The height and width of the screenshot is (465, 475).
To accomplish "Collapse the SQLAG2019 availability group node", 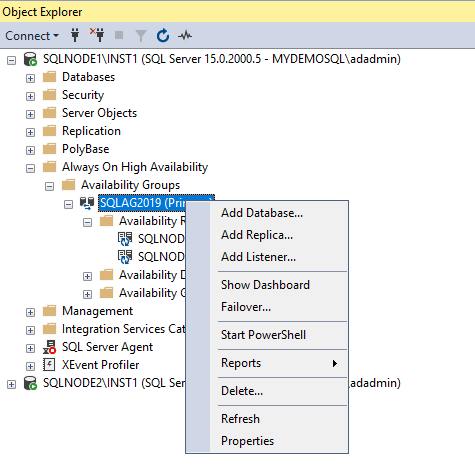I will tap(68, 204).
